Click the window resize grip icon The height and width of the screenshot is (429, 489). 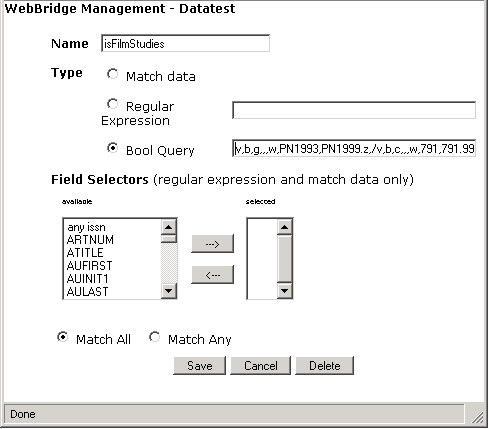[x=477, y=417]
